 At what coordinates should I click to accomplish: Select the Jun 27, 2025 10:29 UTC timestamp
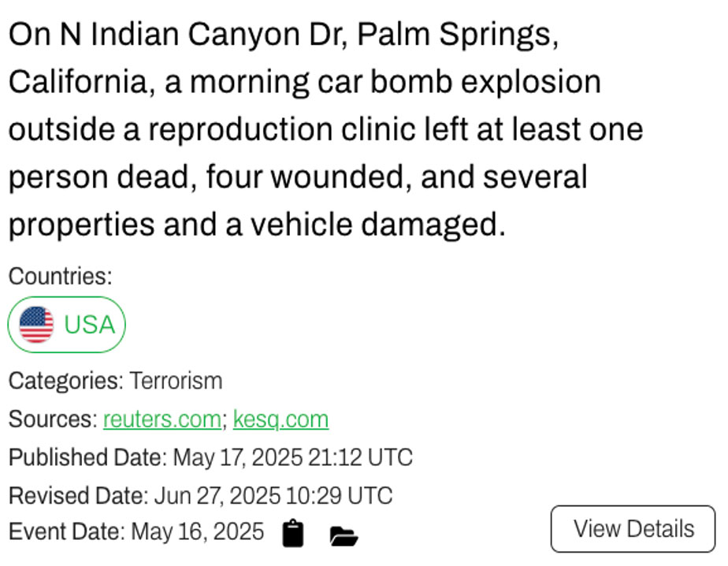click(273, 496)
